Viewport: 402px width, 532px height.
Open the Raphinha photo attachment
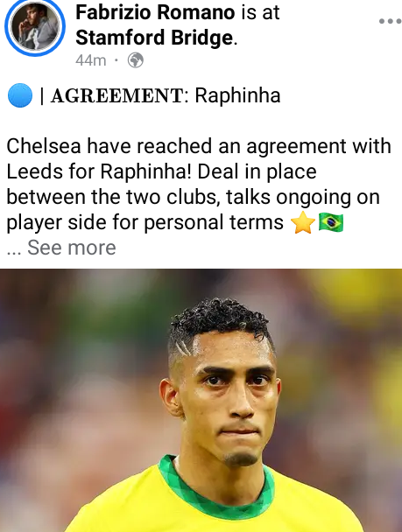click(201, 401)
